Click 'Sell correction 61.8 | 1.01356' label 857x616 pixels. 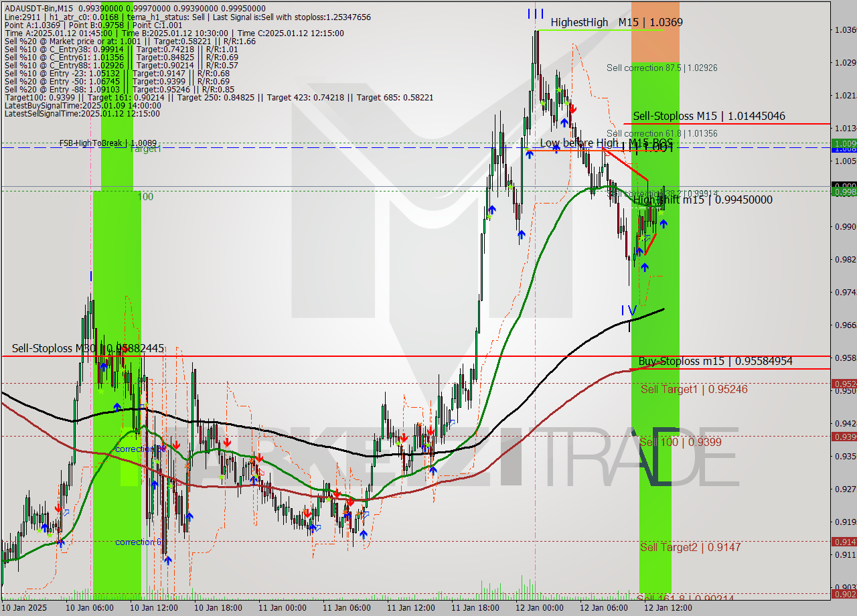[661, 133]
